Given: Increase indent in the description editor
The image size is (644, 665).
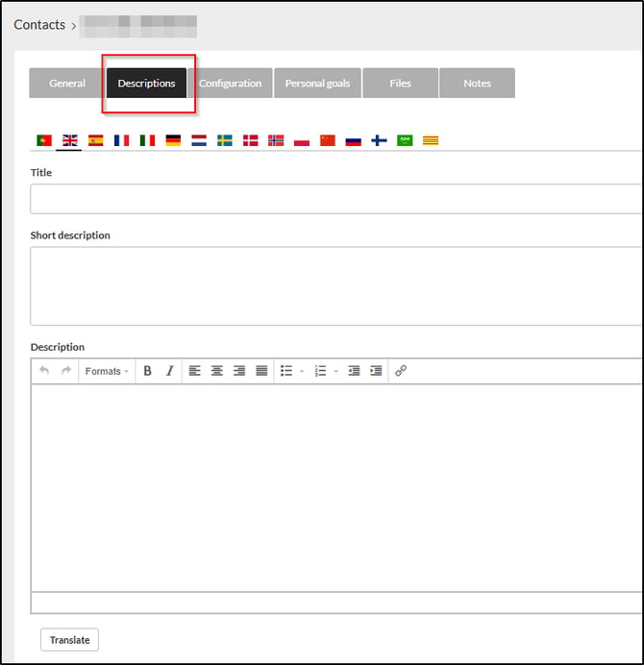Looking at the screenshot, I should (376, 371).
